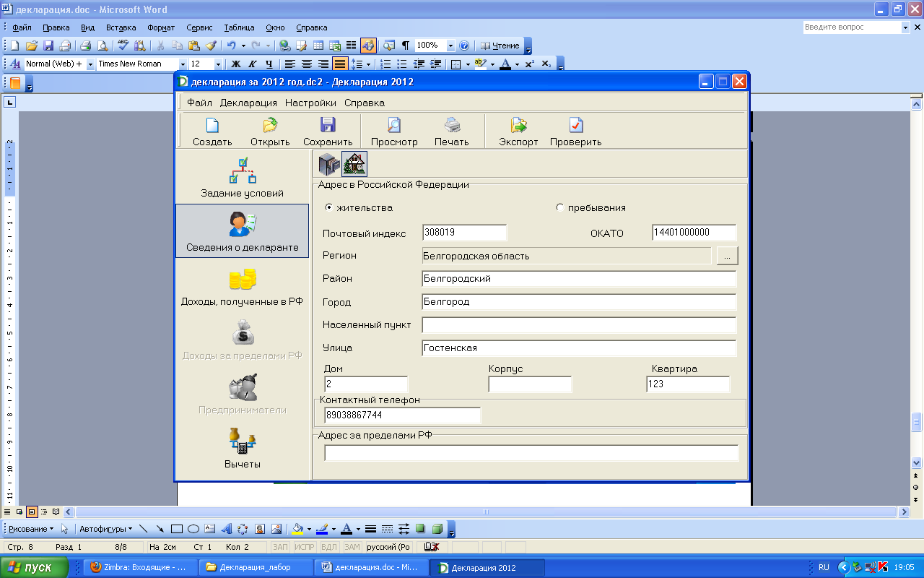The width and height of the screenshot is (924, 578).
Task: Click Print Preview icon in Word toolbar
Action: point(103,46)
